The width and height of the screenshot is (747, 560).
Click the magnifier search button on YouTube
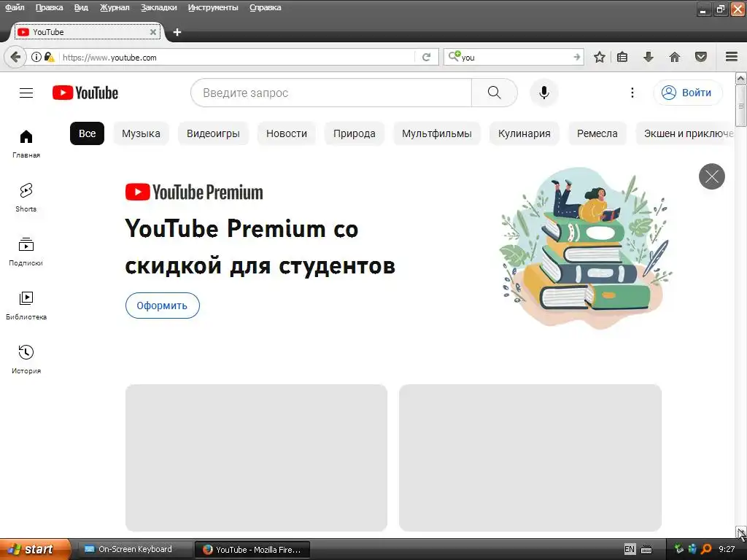pos(495,93)
